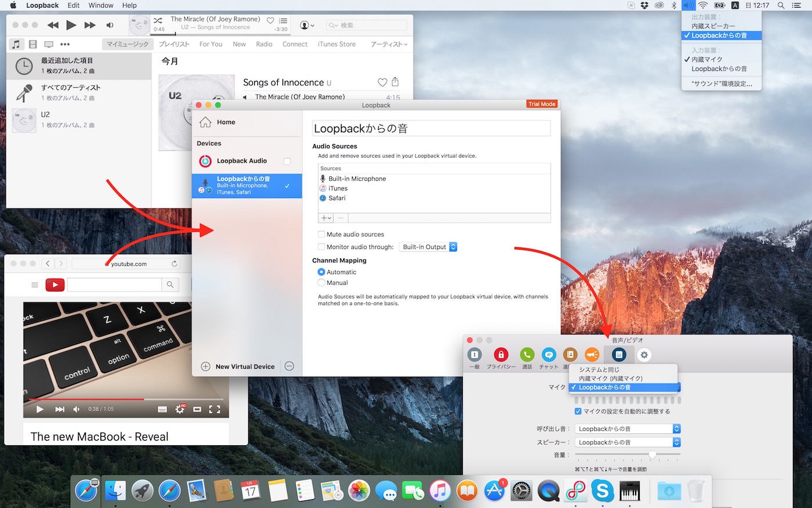Open the チャット preferences in Skype
This screenshot has height=508, width=812.
[549, 358]
